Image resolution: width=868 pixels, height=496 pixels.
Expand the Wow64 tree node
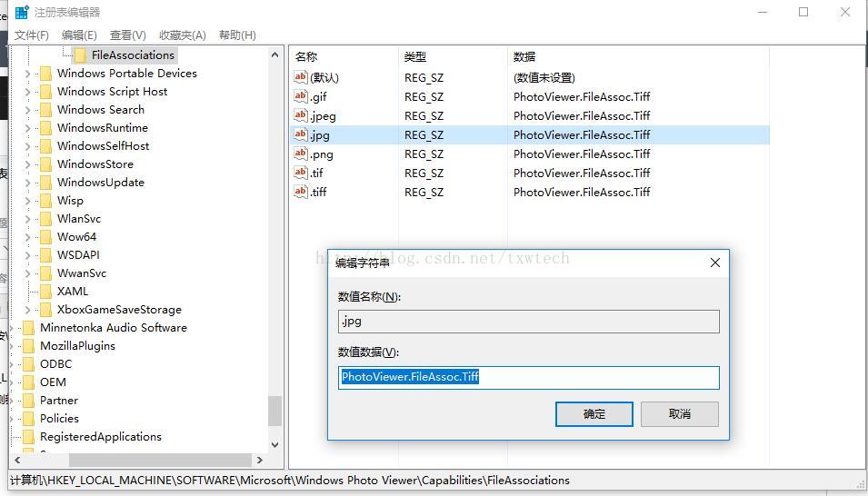27,237
